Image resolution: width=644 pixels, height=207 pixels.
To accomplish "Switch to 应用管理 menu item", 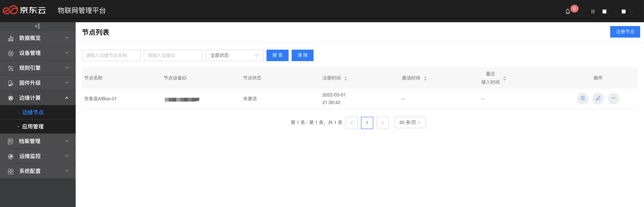I will [33, 127].
